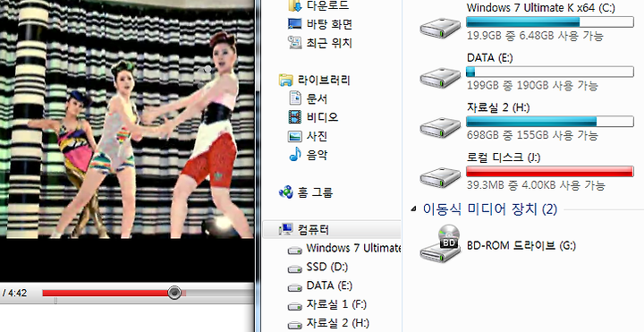
Task: Select 자료실 1 (F:) in the sidebar
Action: point(336,304)
